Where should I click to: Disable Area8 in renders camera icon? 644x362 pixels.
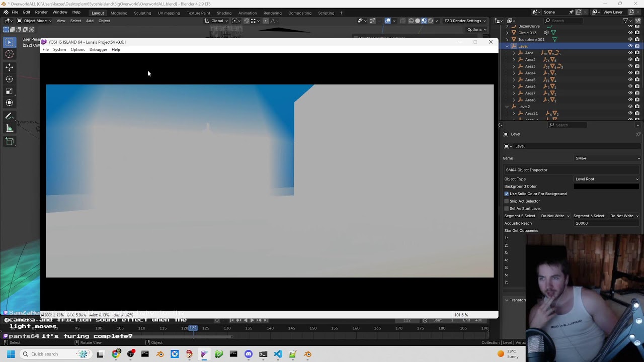pos(637,100)
